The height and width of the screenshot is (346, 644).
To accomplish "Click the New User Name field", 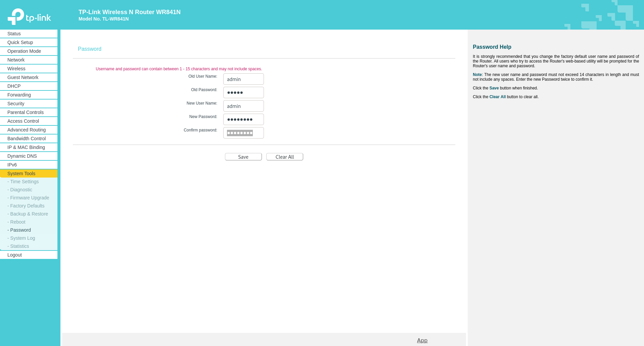I will [x=243, y=106].
